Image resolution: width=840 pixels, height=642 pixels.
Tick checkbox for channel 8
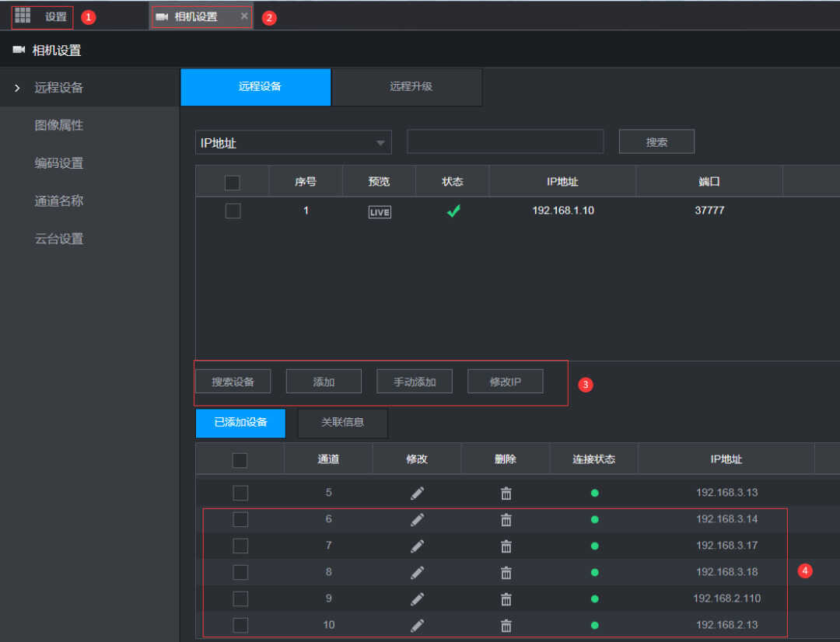pyautogui.click(x=240, y=572)
